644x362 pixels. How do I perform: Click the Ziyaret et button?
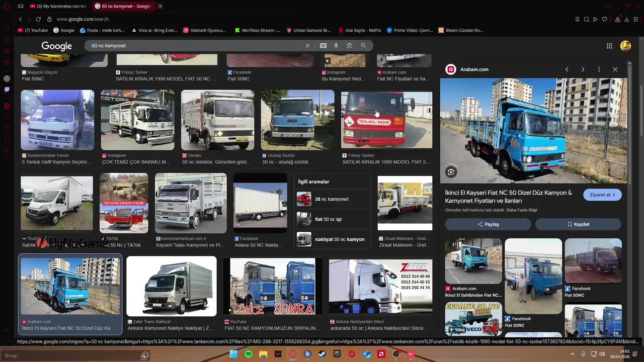pyautogui.click(x=602, y=195)
